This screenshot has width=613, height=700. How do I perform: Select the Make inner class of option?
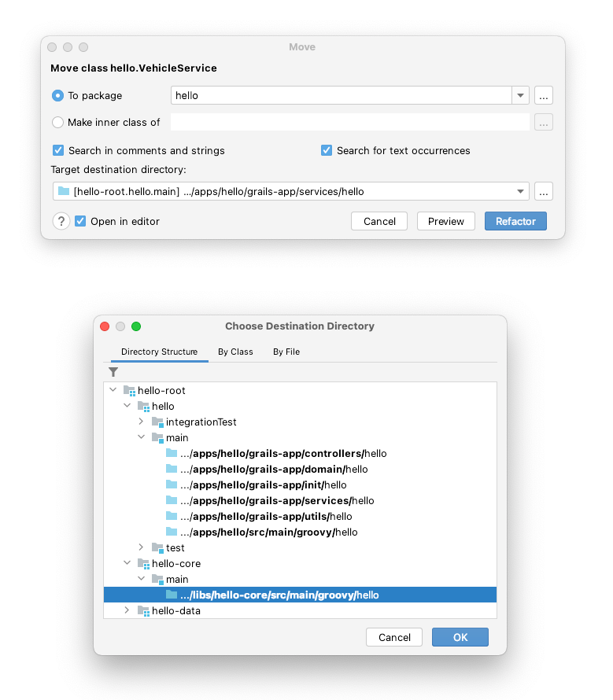[57, 123]
